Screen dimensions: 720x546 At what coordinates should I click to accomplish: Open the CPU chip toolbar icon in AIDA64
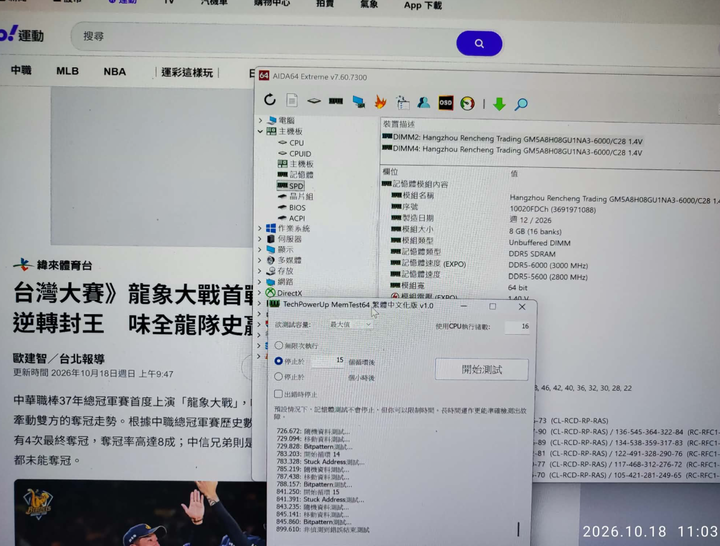[x=314, y=101]
